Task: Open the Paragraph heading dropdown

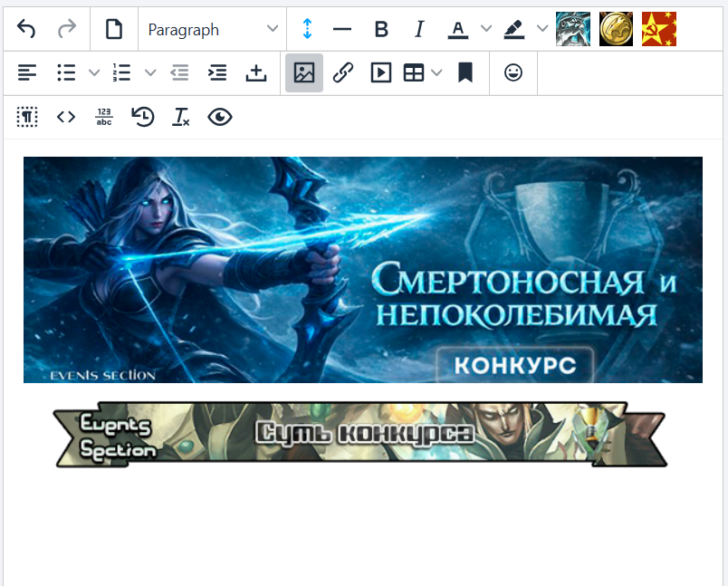Action: click(213, 30)
